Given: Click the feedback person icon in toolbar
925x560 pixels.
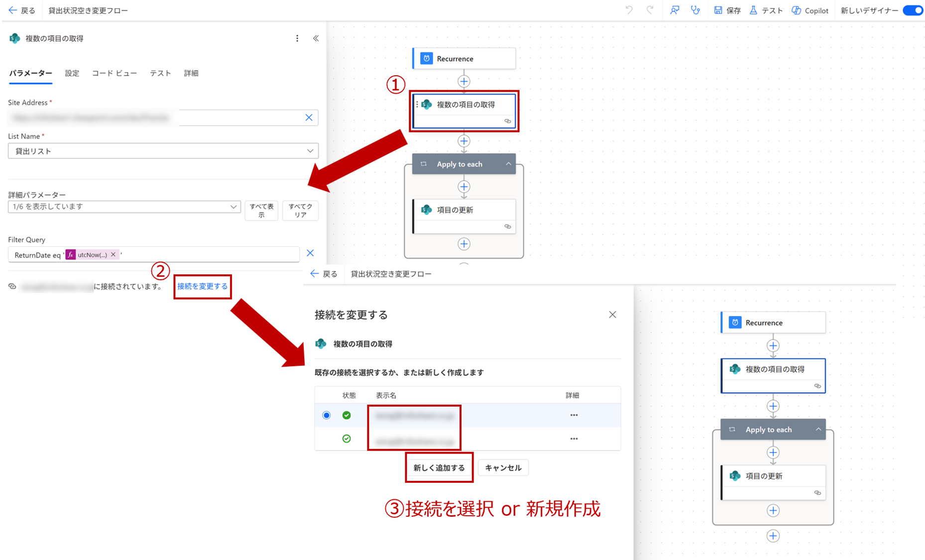Looking at the screenshot, I should 675,10.
